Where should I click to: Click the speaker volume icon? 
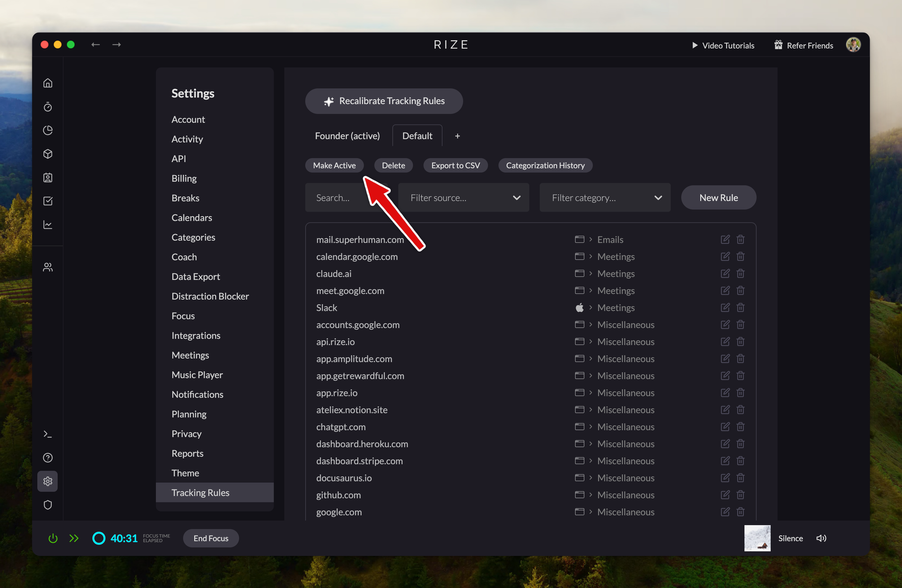821,538
